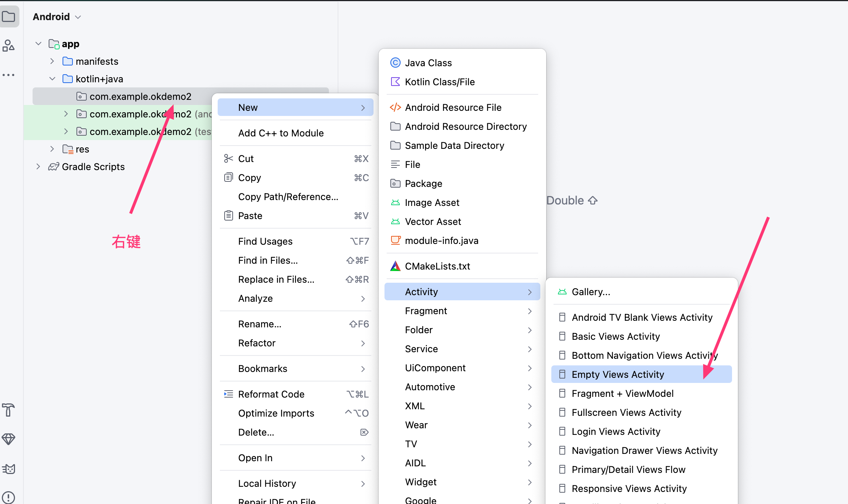This screenshot has width=848, height=504.
Task: Open Gallery... in the Activity submenu
Action: click(x=590, y=292)
